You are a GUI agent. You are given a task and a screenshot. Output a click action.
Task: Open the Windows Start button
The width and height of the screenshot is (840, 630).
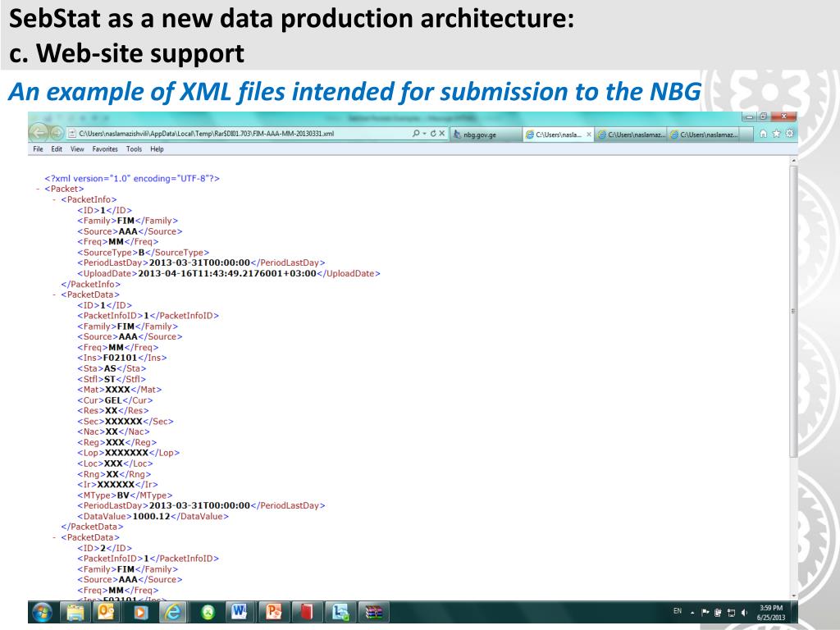point(43,612)
